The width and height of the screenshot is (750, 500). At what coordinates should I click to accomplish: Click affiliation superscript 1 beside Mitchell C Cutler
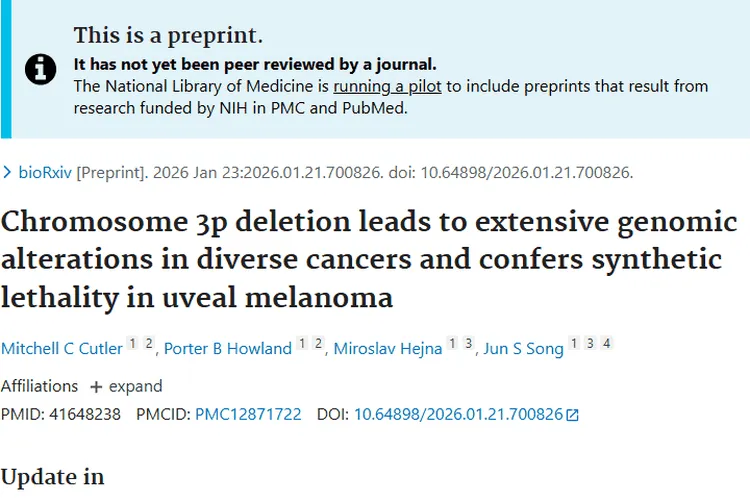[x=132, y=344]
